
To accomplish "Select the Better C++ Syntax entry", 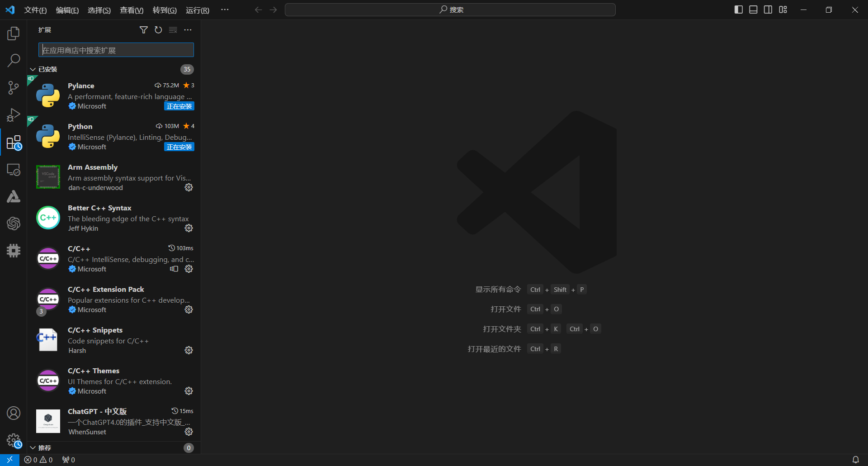I will tap(114, 218).
